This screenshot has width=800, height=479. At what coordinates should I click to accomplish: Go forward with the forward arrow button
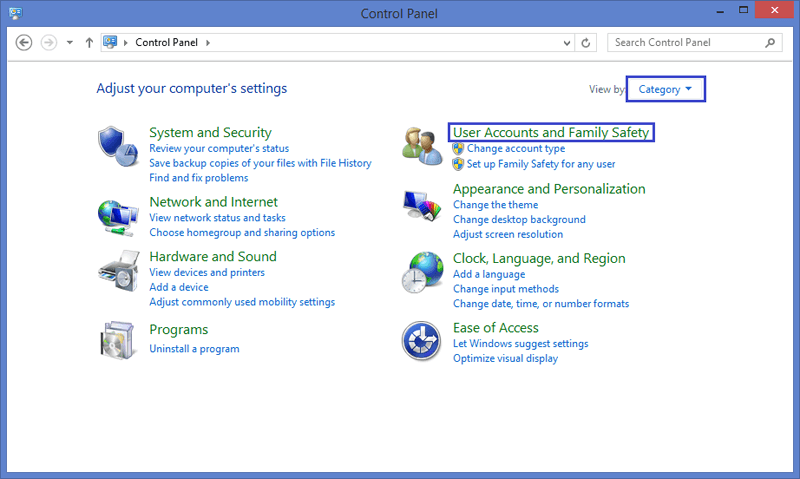(49, 42)
